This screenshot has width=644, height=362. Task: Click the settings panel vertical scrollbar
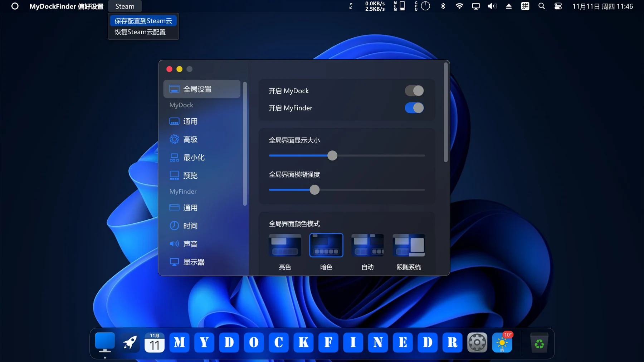(x=445, y=113)
